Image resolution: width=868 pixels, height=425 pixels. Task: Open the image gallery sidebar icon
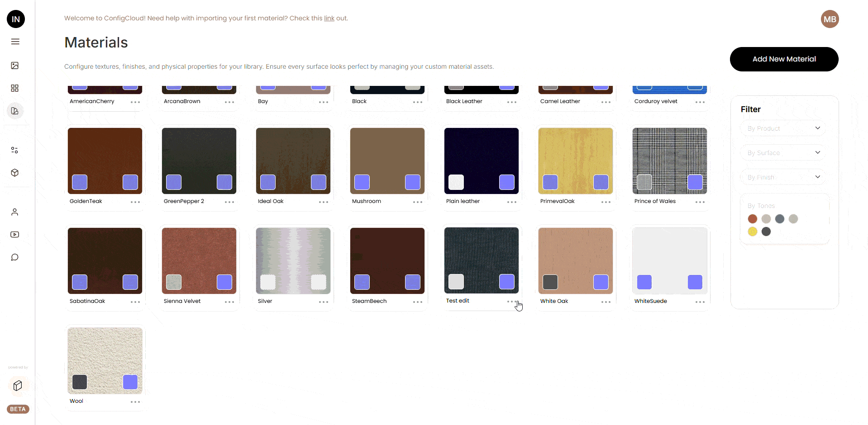coord(15,66)
